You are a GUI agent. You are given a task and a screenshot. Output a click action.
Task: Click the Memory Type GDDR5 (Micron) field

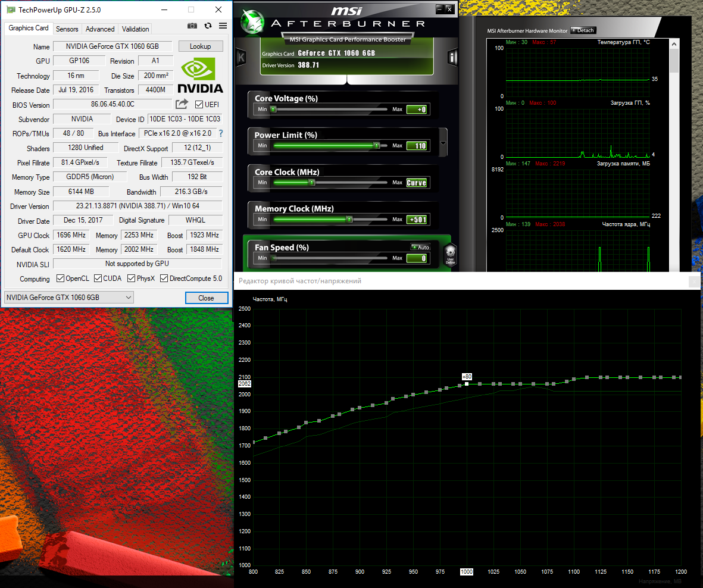pos(90,177)
